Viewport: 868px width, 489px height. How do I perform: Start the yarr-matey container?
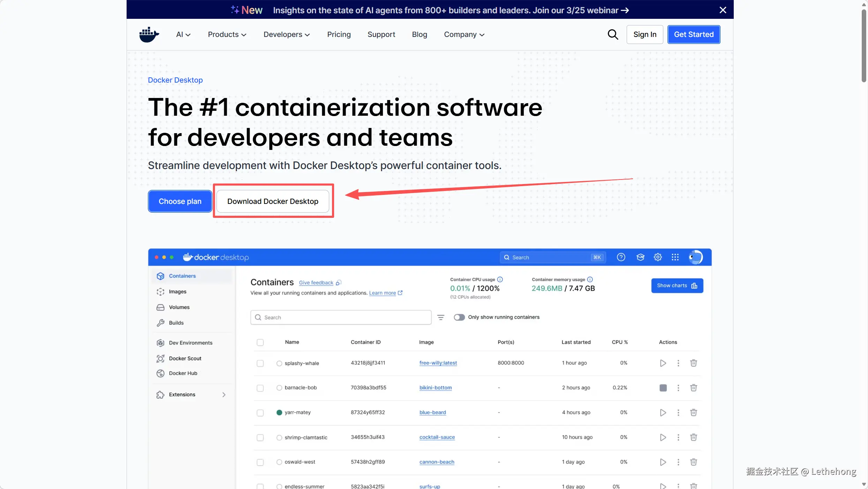(663, 413)
